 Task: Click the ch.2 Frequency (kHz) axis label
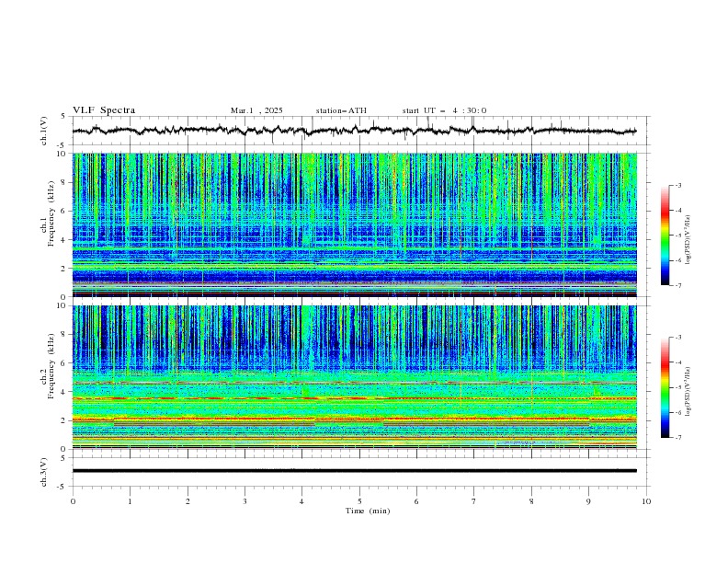tap(48, 366)
